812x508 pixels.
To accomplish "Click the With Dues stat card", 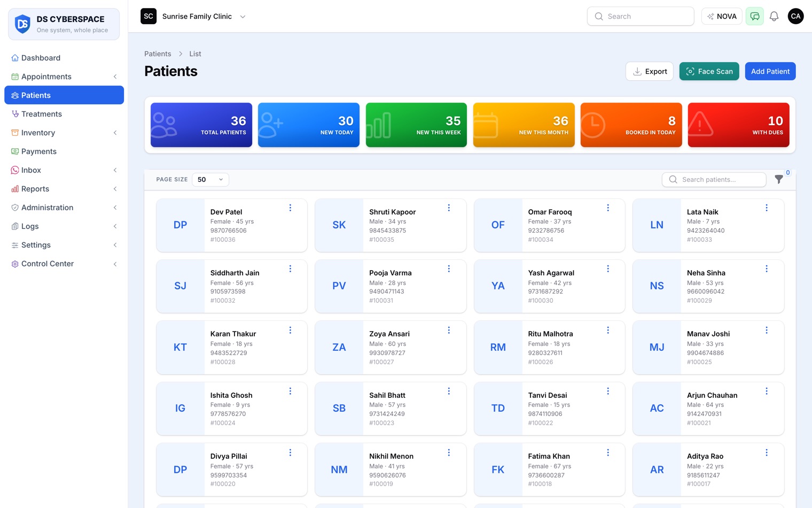I will (738, 125).
